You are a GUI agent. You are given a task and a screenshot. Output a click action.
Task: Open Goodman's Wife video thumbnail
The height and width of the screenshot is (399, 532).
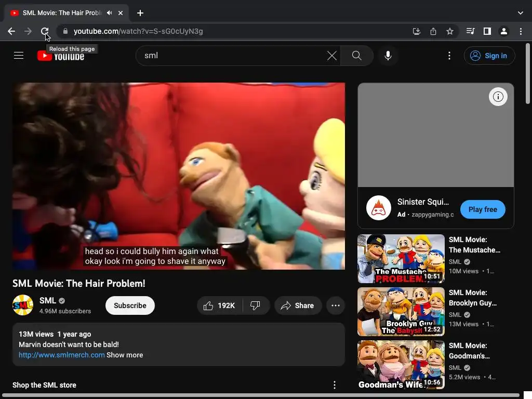[401, 364]
